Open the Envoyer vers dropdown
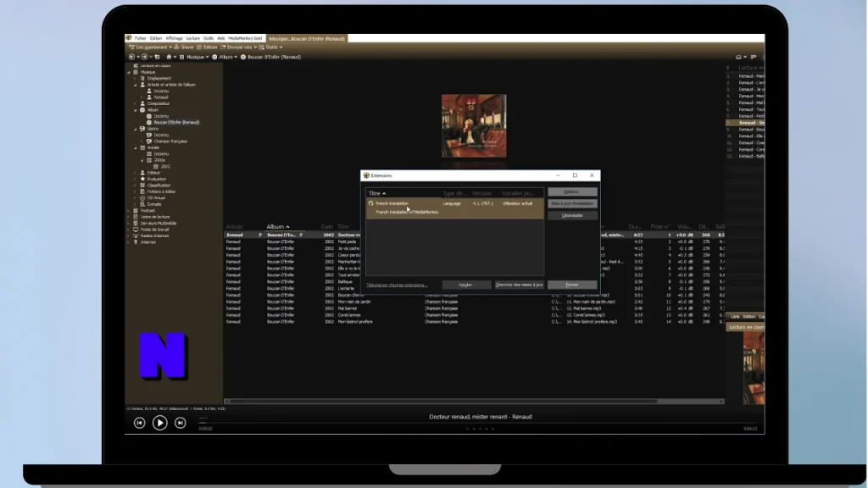 (255, 47)
